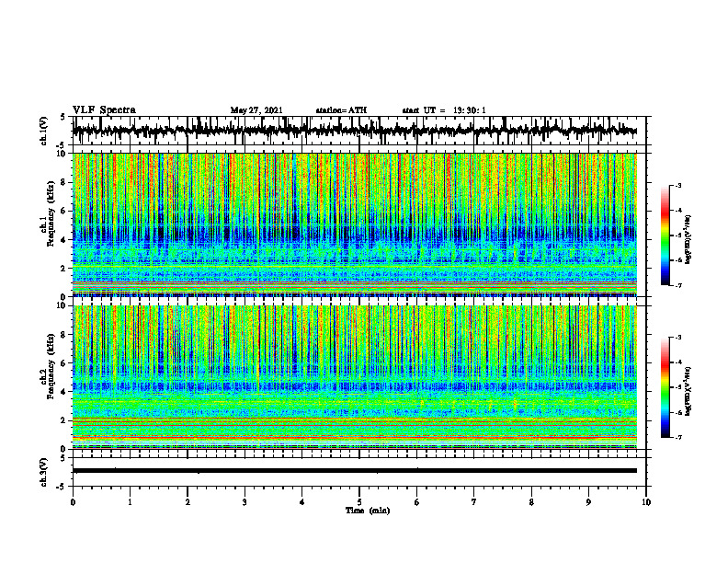Click the log(PSD) label beside ch.1 color bar

pyautogui.click(x=688, y=240)
